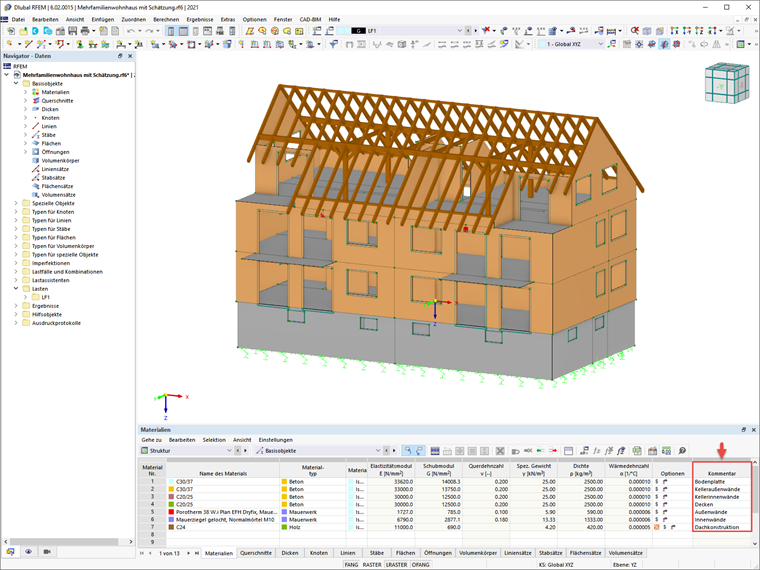Image resolution: width=760 pixels, height=570 pixels.
Task: Click the save (floppy disk) icon in toolbar
Action: point(73,31)
